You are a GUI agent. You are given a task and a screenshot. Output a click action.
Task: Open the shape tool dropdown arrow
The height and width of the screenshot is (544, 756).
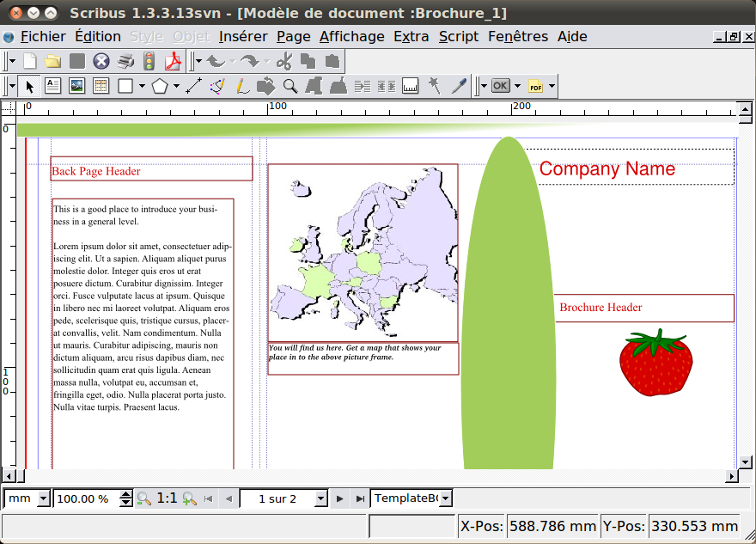(x=141, y=86)
